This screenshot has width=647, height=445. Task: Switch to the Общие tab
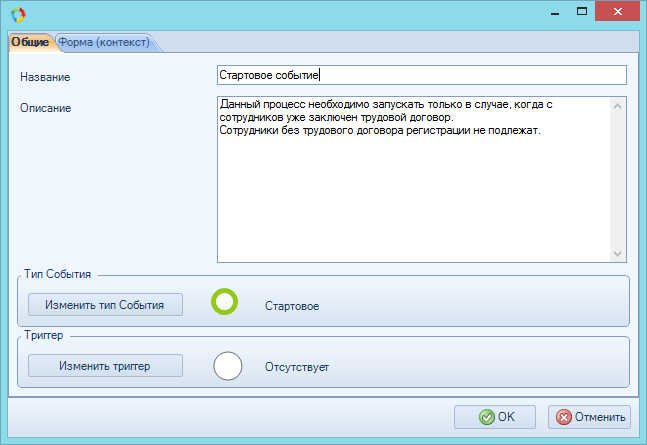coord(30,42)
